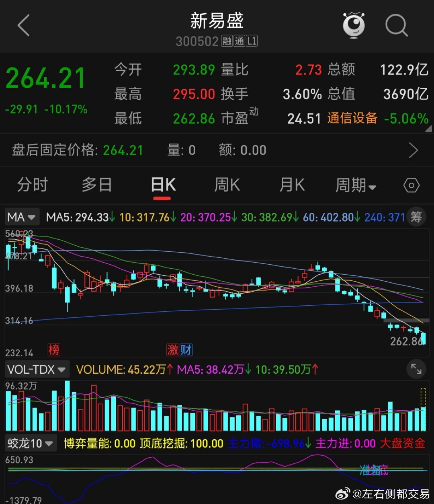Tap the 筹 chip distribution button

(416, 217)
